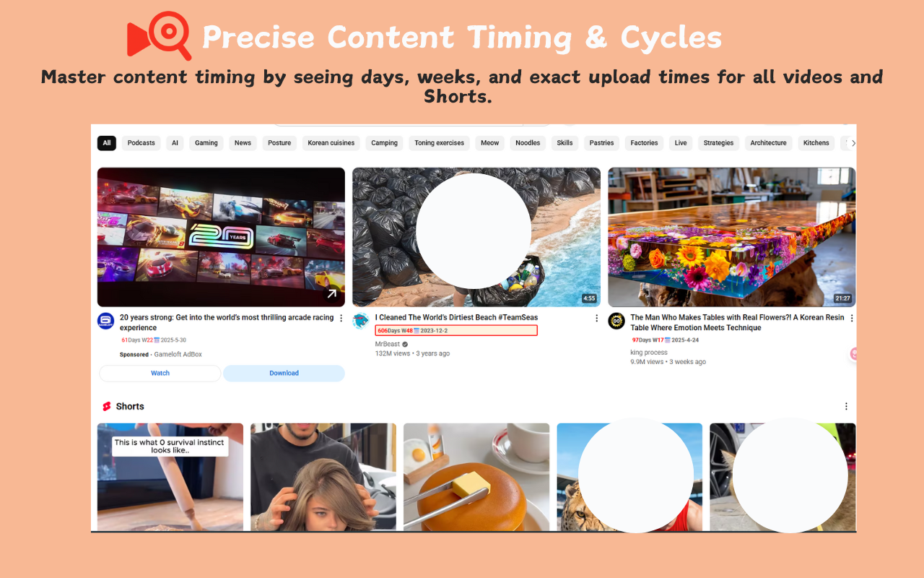The width and height of the screenshot is (924, 578).
Task: Open the resin flower table video thumbnail
Action: 732,237
